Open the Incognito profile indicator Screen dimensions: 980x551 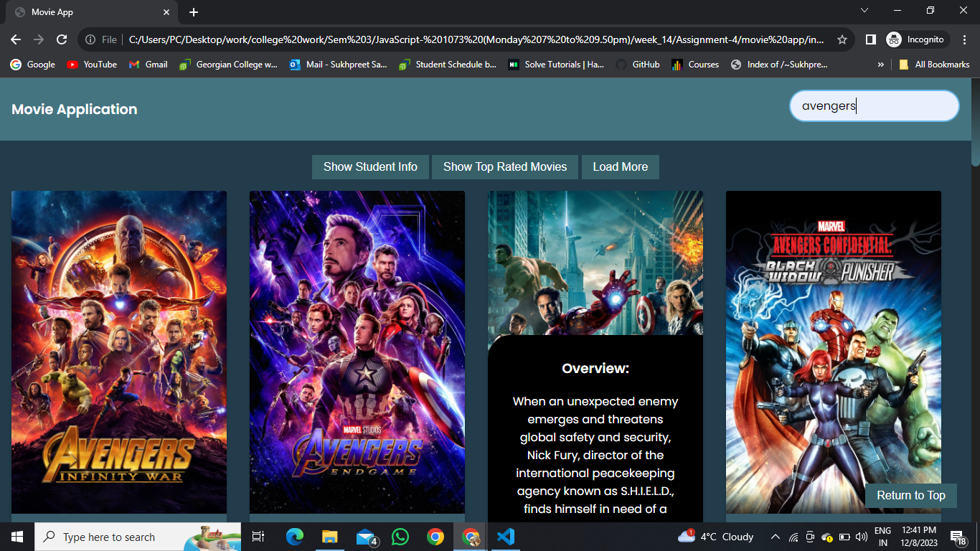coord(916,39)
